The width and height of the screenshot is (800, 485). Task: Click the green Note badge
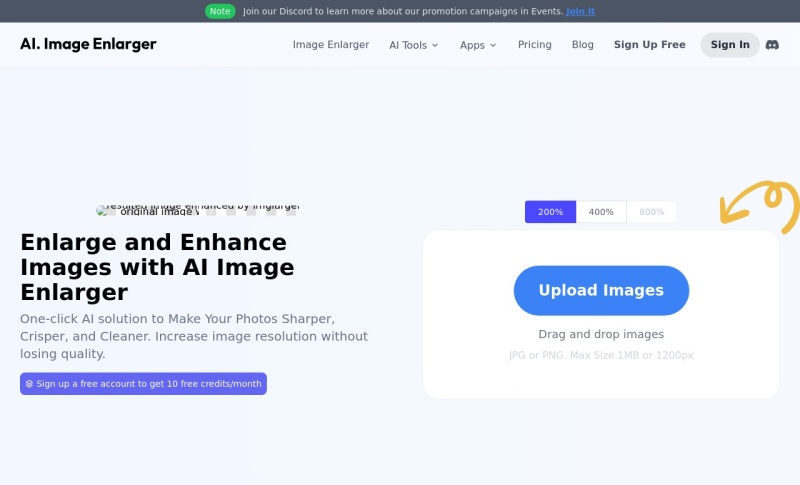click(220, 11)
